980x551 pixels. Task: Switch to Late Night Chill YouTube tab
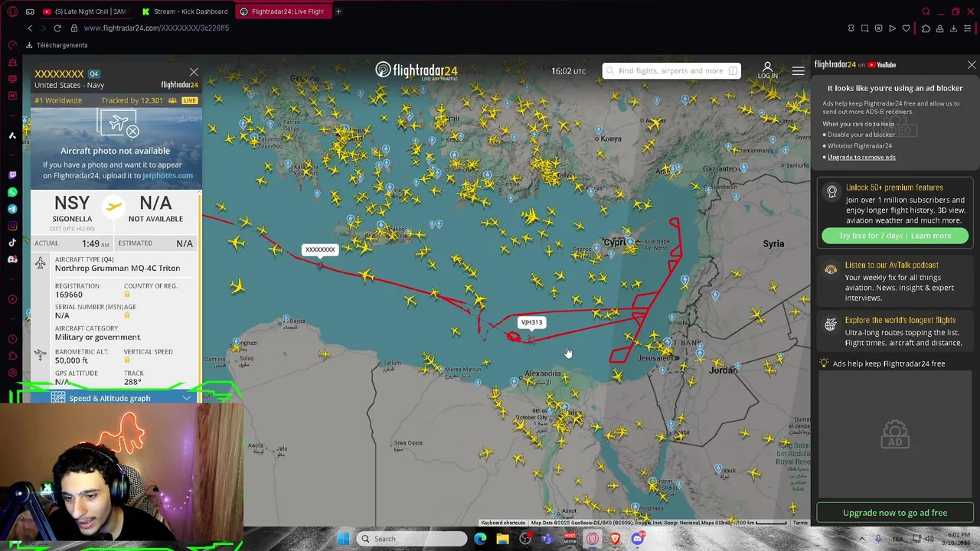[85, 11]
